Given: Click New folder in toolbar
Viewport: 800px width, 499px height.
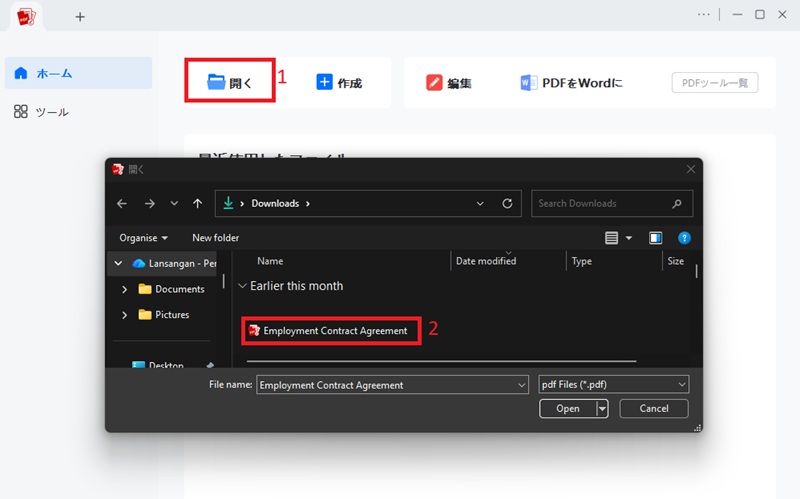Looking at the screenshot, I should [215, 238].
